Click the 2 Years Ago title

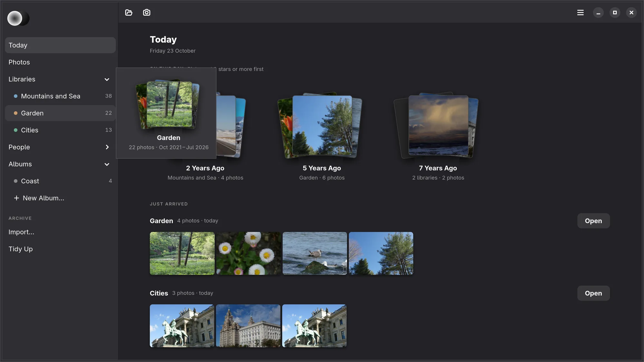point(205,168)
